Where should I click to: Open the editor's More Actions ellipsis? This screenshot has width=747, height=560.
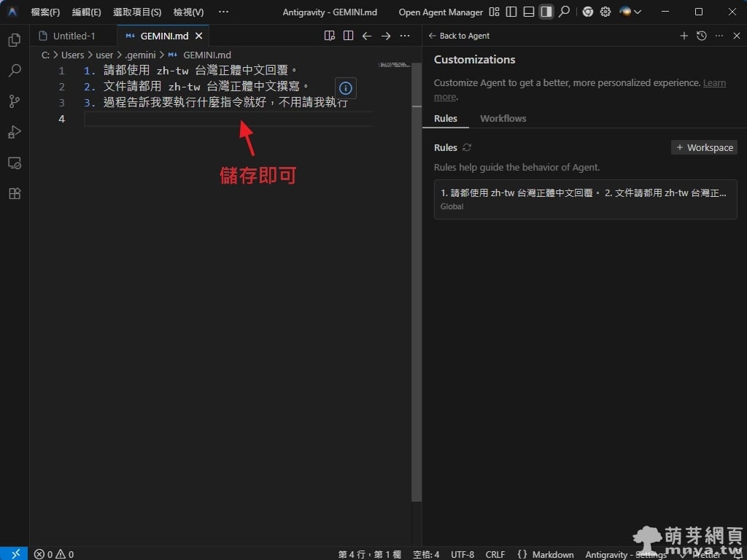(x=405, y=36)
